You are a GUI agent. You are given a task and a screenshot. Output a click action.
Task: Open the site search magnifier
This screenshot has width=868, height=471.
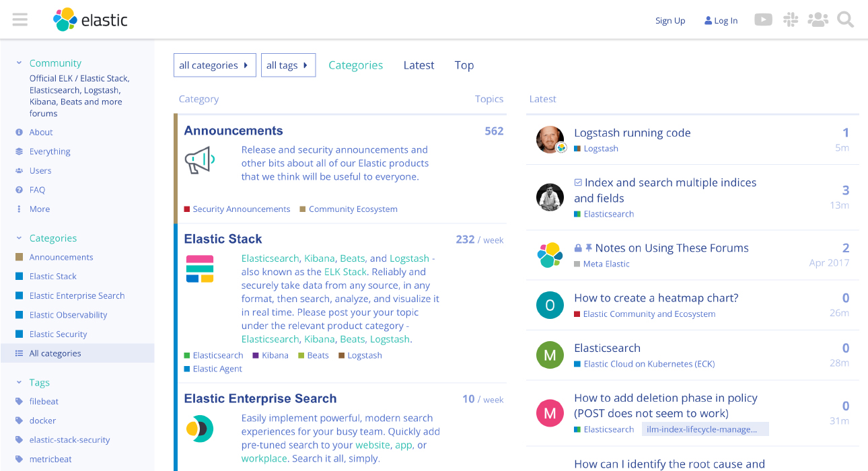coord(845,20)
